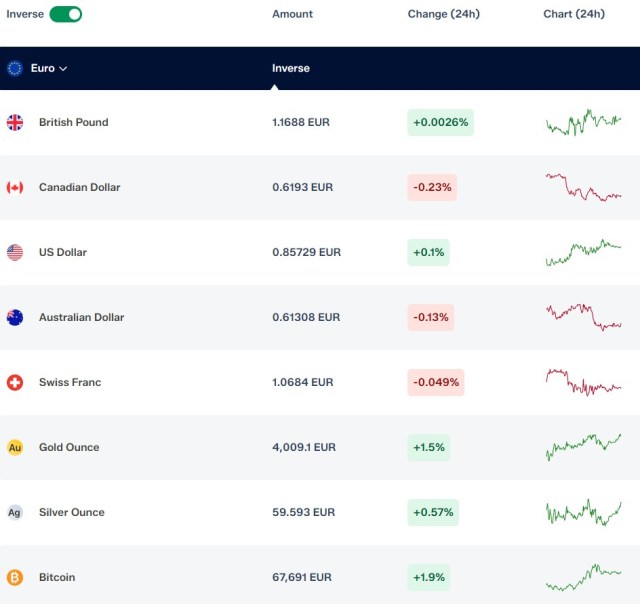Image resolution: width=640 pixels, height=604 pixels.
Task: Click the Australian Dollar flag icon
Action: click(x=15, y=318)
